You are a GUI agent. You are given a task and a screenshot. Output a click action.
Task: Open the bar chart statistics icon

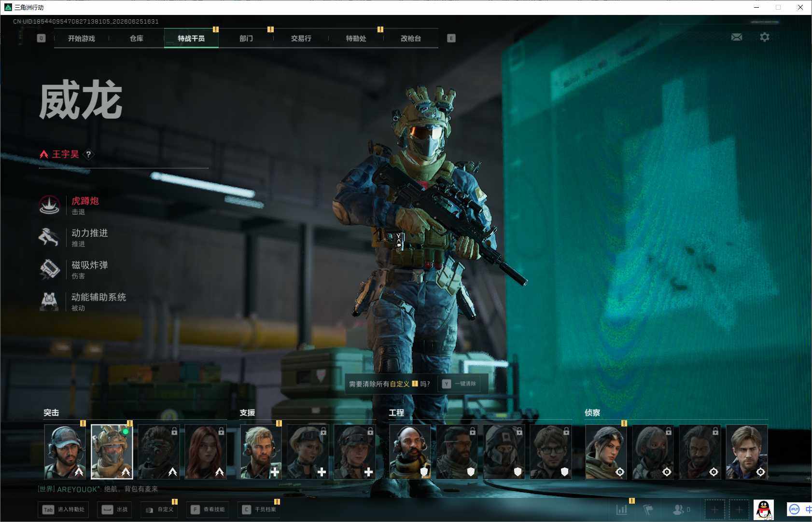(622, 509)
